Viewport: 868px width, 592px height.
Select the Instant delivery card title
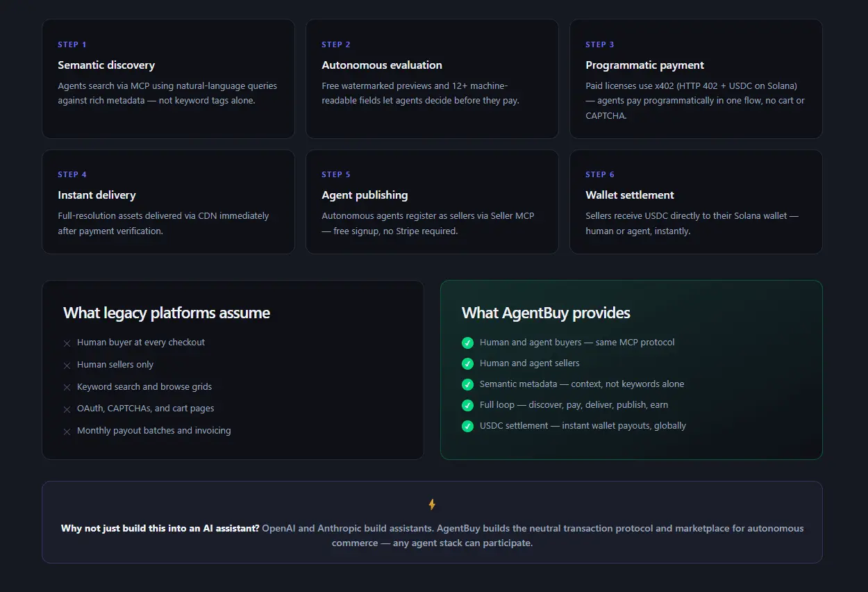point(97,195)
